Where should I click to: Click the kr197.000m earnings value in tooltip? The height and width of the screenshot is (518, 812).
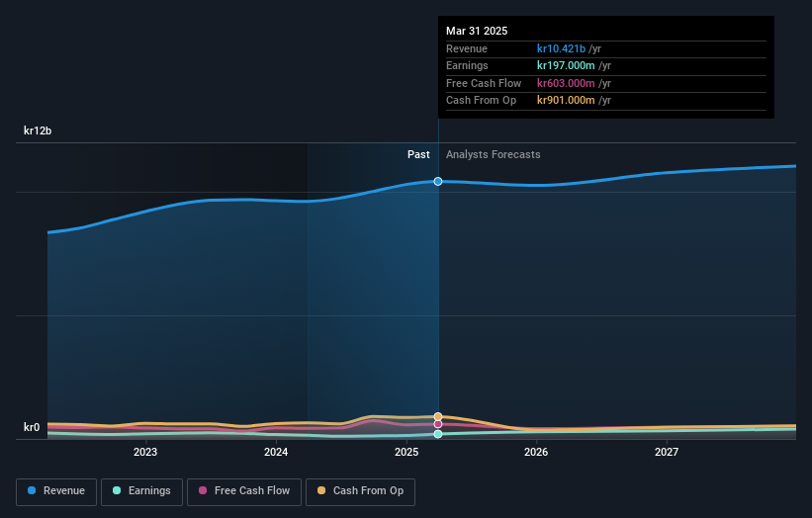click(566, 65)
